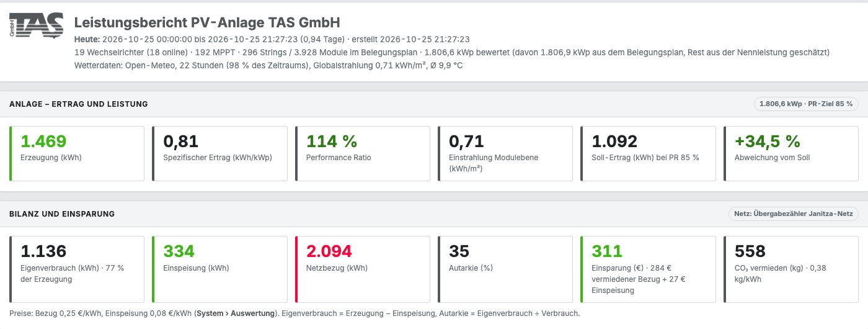This screenshot has height=329, width=868.
Task: Click the TAS GmbH logo
Action: 37,26
